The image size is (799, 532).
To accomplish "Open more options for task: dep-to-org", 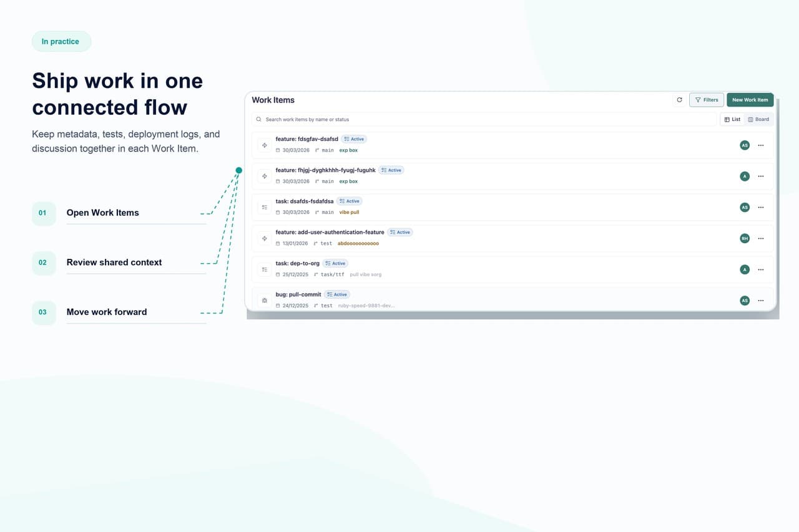I will [760, 269].
